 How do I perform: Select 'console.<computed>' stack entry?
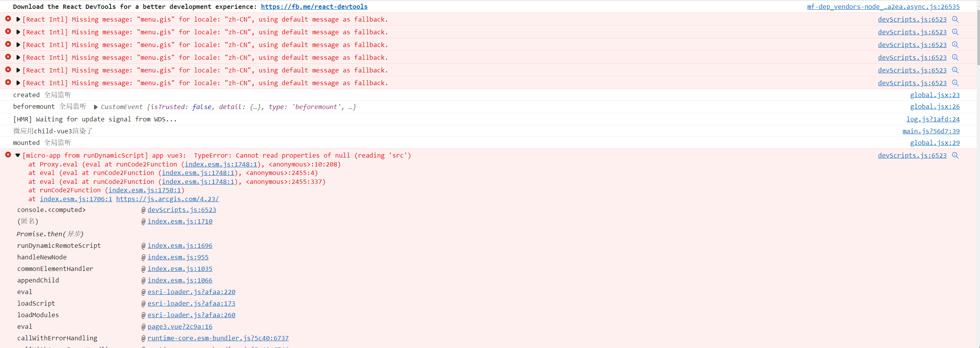point(51,210)
